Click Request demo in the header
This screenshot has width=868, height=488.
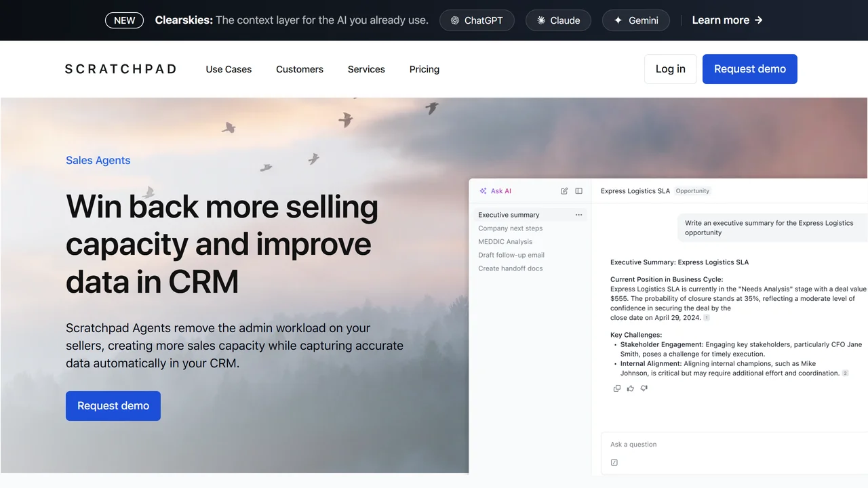[750, 69]
